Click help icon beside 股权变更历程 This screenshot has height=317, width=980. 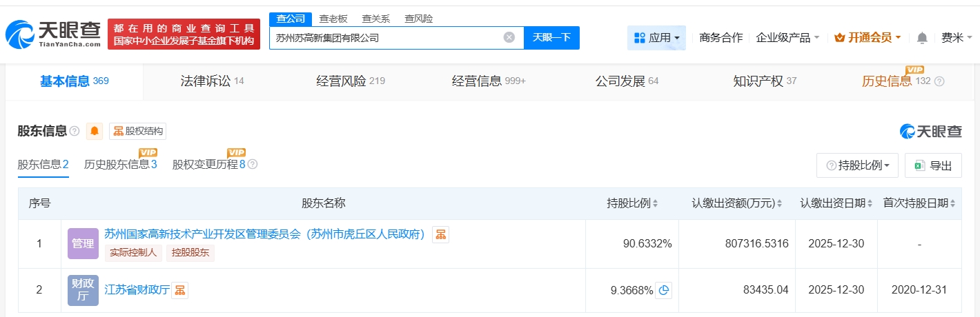click(253, 164)
